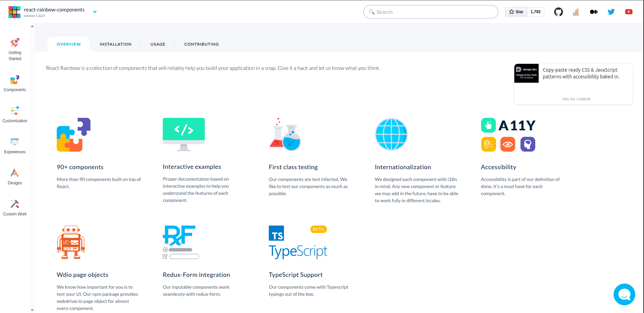
Task: Open the Components sidebar section
Action: [x=15, y=84]
